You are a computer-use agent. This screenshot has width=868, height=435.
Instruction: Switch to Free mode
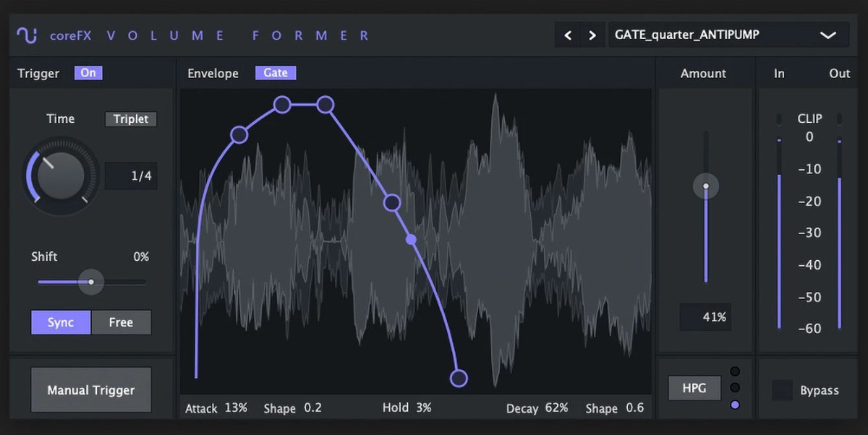(x=121, y=322)
